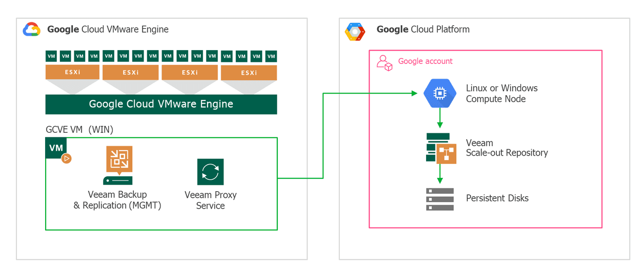Select the blue Compute Node chip icon
644x276 pixels.
pyautogui.click(x=439, y=93)
